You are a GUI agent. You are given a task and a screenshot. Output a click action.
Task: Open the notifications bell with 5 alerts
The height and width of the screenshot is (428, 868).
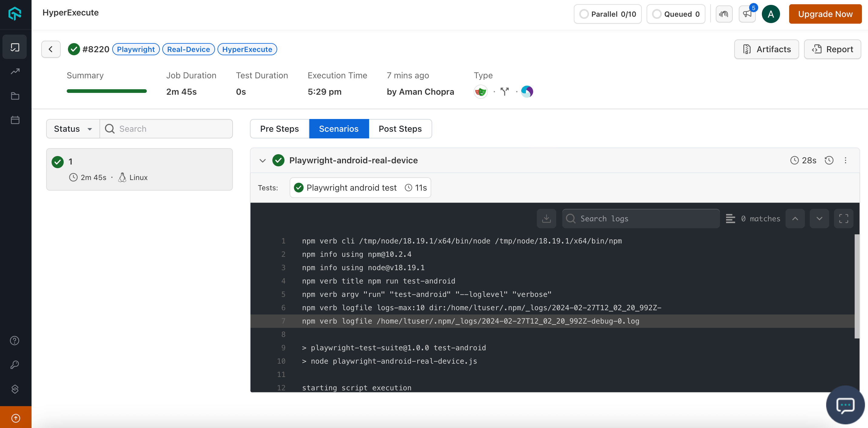(747, 14)
